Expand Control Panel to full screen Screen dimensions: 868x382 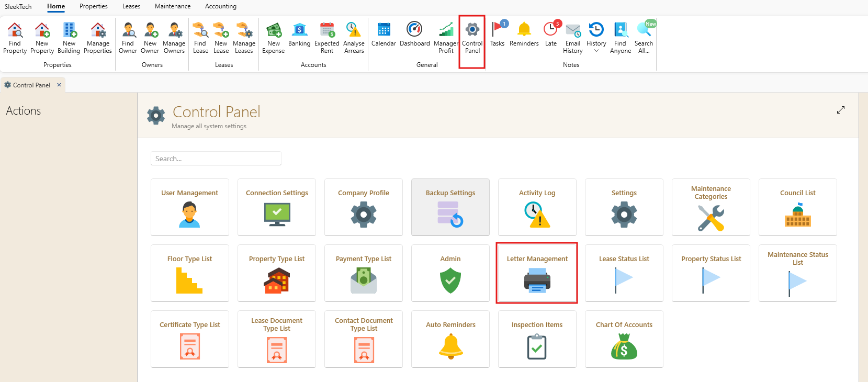tap(841, 110)
